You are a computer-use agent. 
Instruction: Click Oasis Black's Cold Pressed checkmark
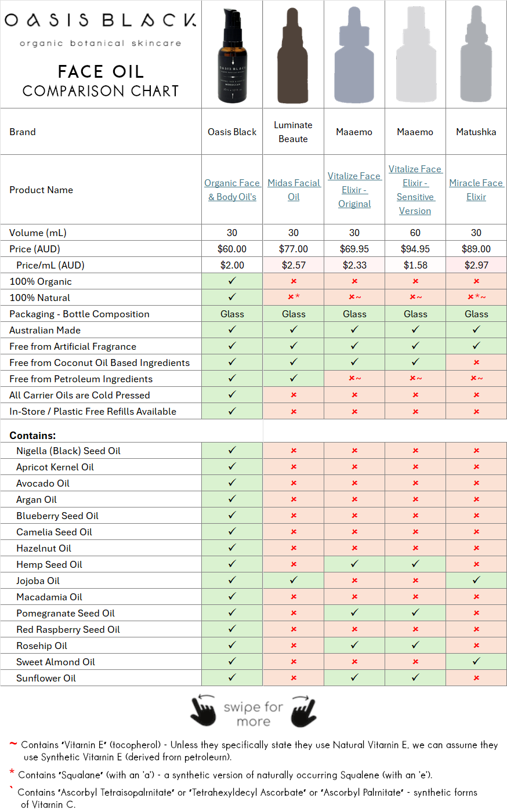pyautogui.click(x=232, y=394)
